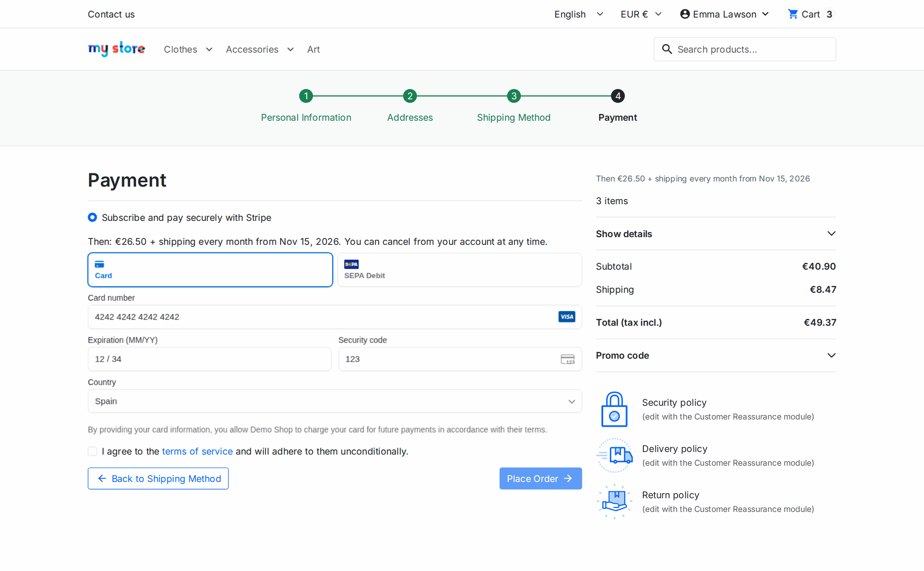Click step 4 Payment circle
924x571 pixels.
click(x=618, y=96)
